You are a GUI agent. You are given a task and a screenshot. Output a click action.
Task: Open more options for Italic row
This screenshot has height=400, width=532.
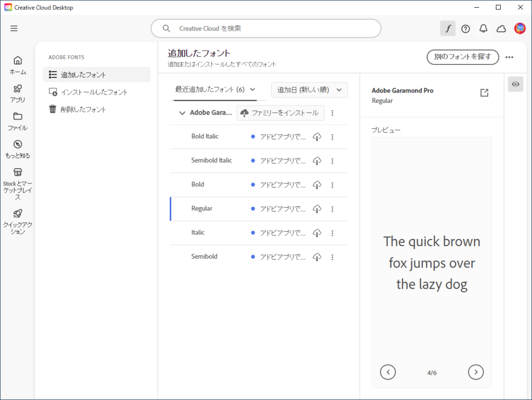point(332,233)
